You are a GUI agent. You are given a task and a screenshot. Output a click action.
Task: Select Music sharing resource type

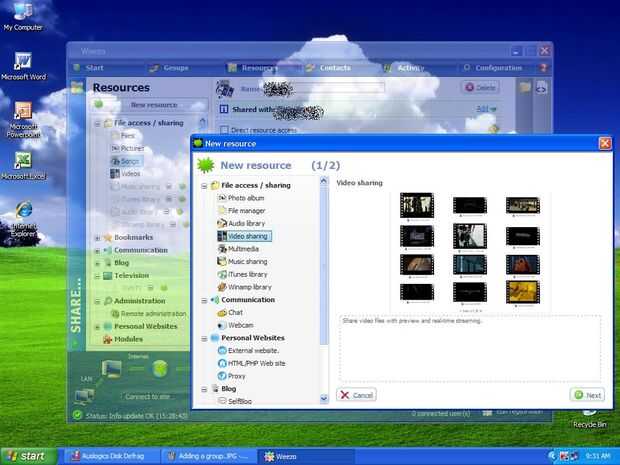pyautogui.click(x=242, y=262)
